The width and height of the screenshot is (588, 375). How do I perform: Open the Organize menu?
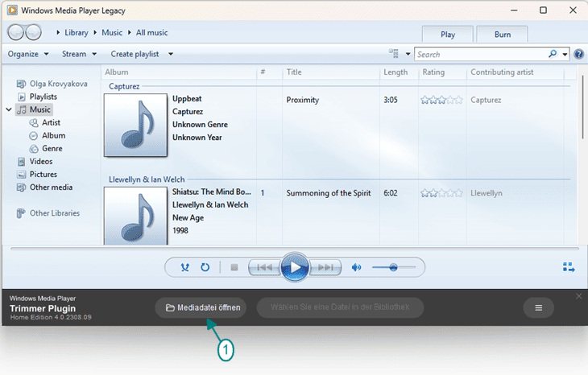[28, 54]
